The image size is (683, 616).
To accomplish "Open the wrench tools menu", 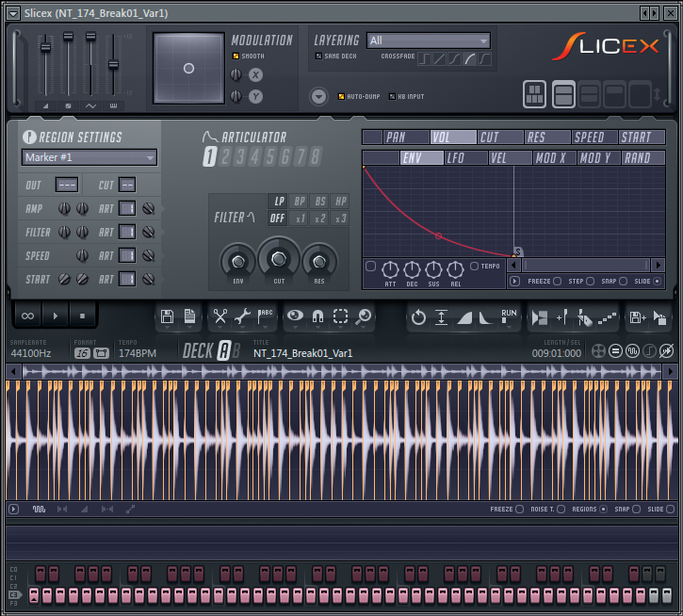I will pos(242,316).
